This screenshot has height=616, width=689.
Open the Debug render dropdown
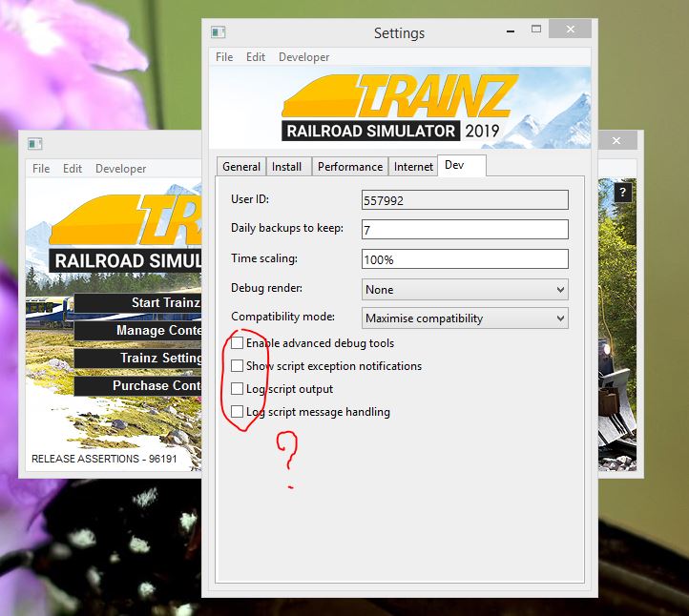pos(465,289)
